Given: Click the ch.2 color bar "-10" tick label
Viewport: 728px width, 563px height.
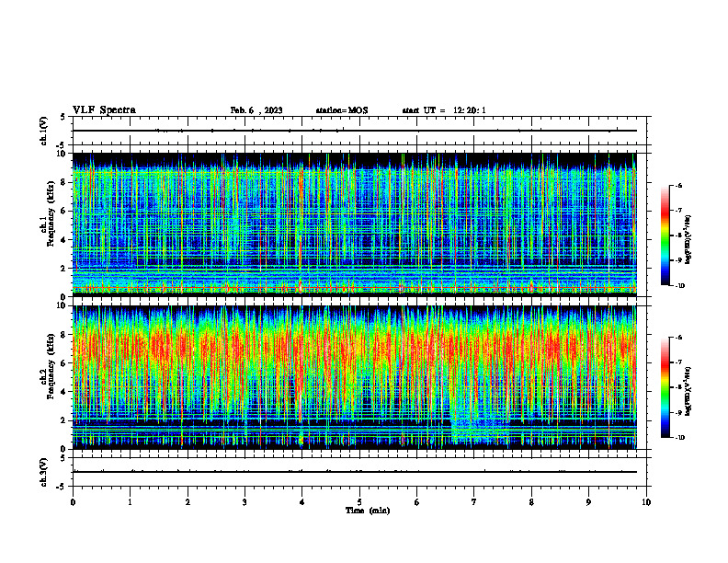Looking at the screenshot, I should pos(679,438).
